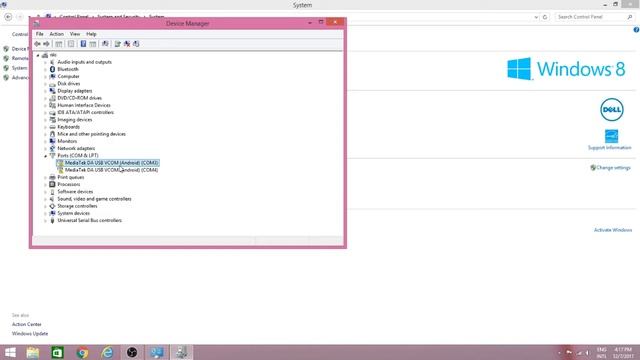Select MediaTek DA USB VCOM (Android) (COM3)
Image resolution: width=640 pixels, height=360 pixels.
click(111, 163)
